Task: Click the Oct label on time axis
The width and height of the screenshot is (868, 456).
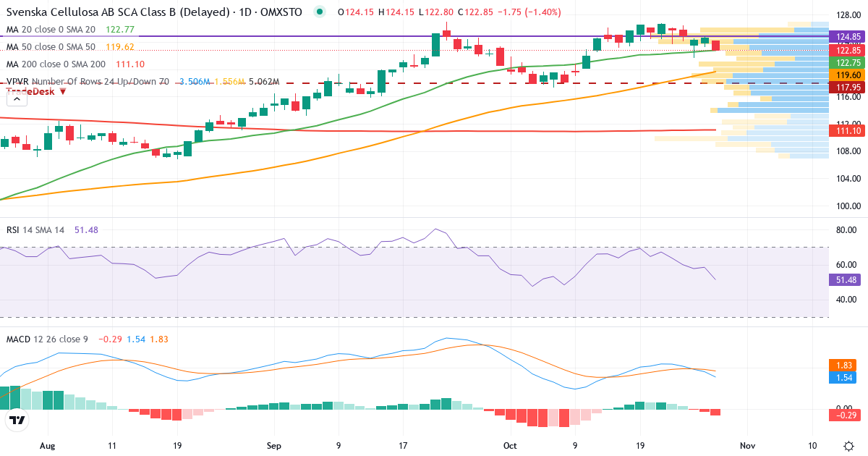Action: [510, 446]
